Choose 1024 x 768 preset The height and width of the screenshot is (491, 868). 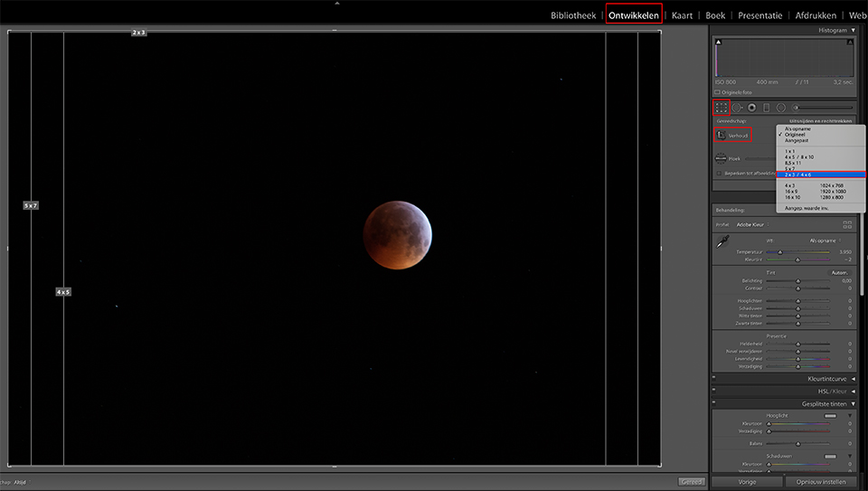click(832, 185)
